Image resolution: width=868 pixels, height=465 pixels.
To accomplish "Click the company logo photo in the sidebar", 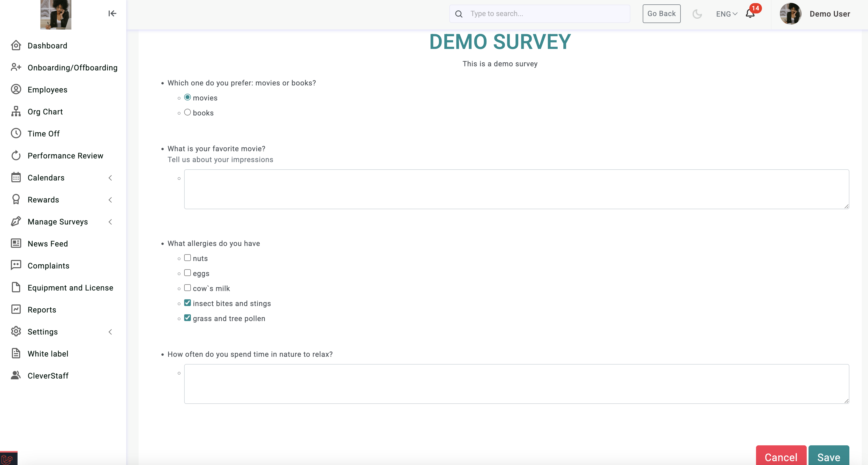I will 56,14.
